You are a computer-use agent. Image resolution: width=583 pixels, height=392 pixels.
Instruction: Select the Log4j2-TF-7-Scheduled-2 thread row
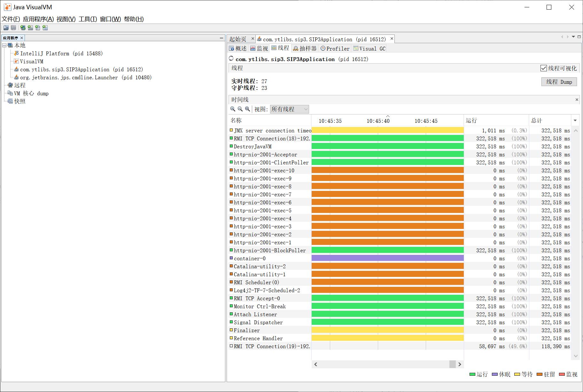click(400, 290)
